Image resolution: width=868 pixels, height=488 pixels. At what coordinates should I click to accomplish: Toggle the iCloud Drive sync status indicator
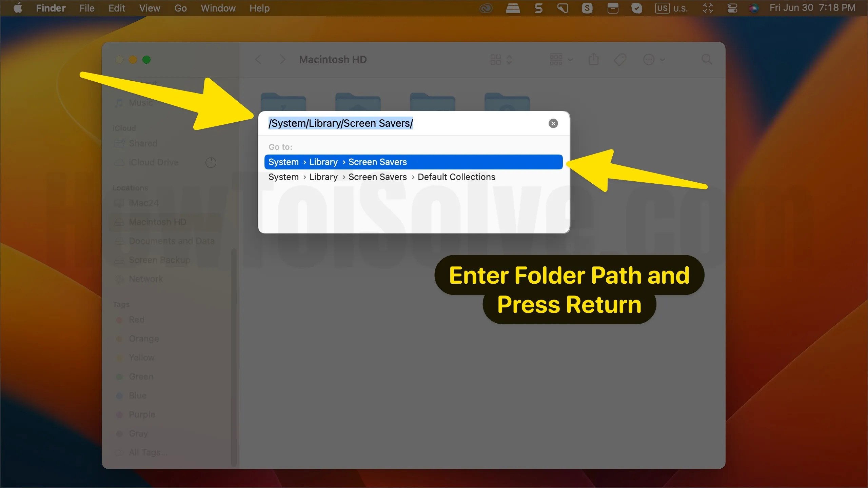[210, 162]
